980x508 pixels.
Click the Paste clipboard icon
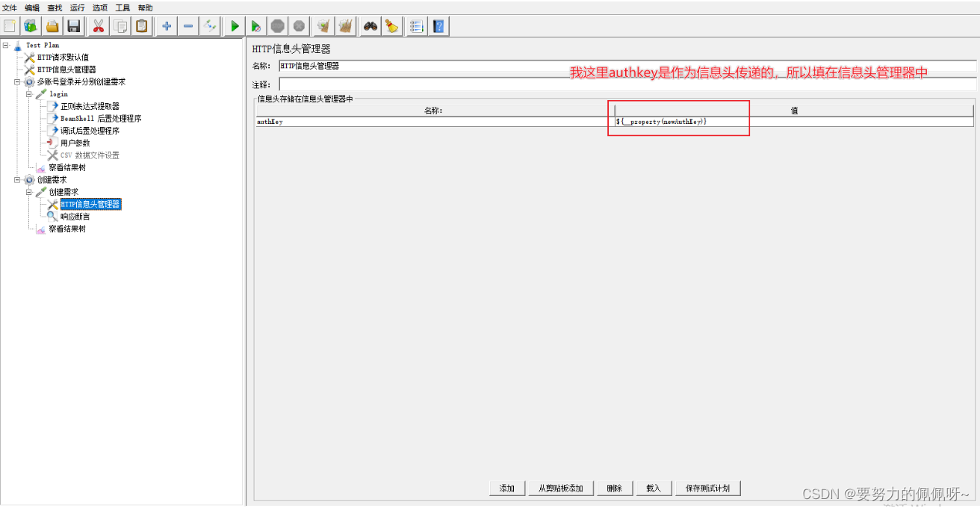click(141, 26)
